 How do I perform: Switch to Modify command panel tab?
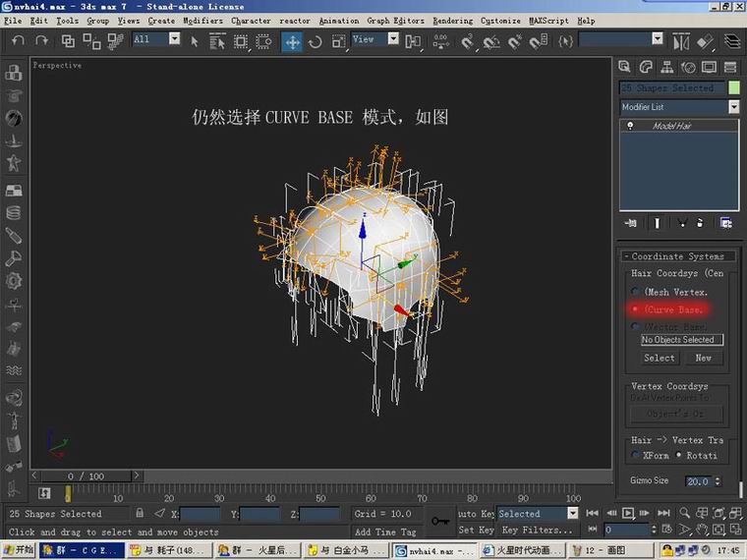646,67
